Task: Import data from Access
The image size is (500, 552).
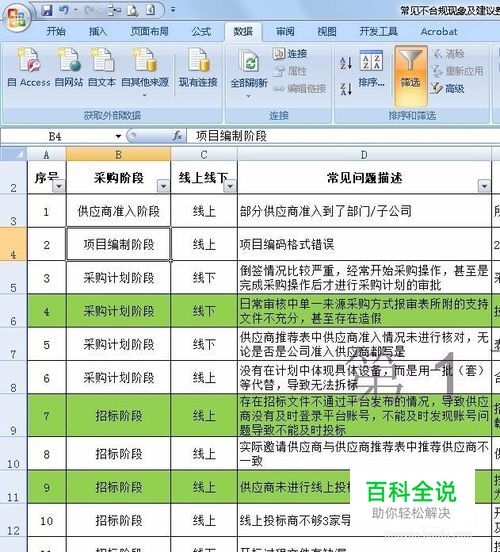Action: [x=29, y=68]
